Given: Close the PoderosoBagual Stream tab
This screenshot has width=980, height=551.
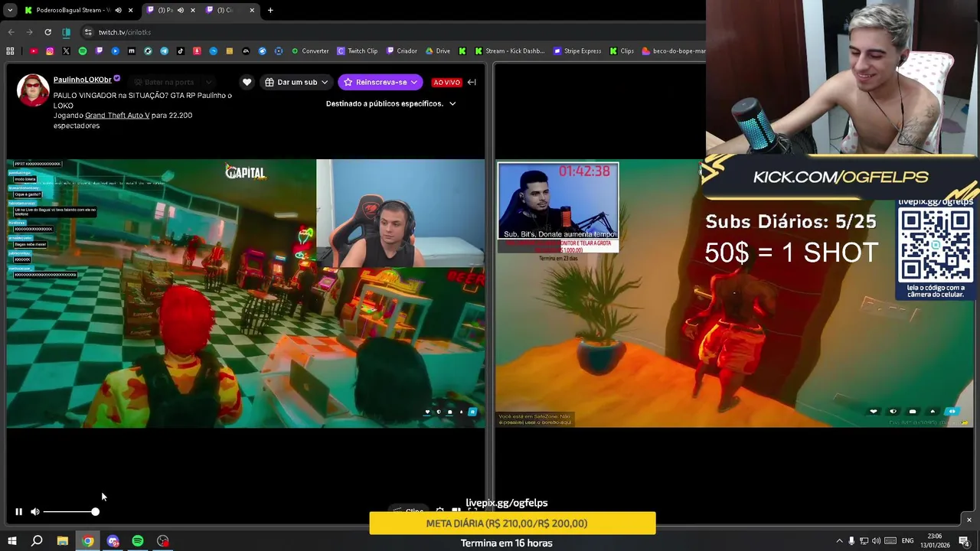Looking at the screenshot, I should pyautogui.click(x=131, y=10).
